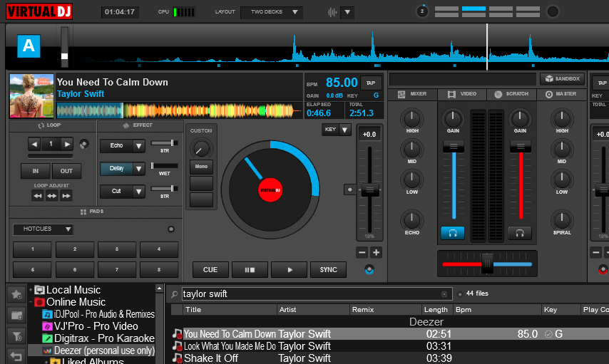
Task: Select the deck A badge
Action: pyautogui.click(x=29, y=46)
